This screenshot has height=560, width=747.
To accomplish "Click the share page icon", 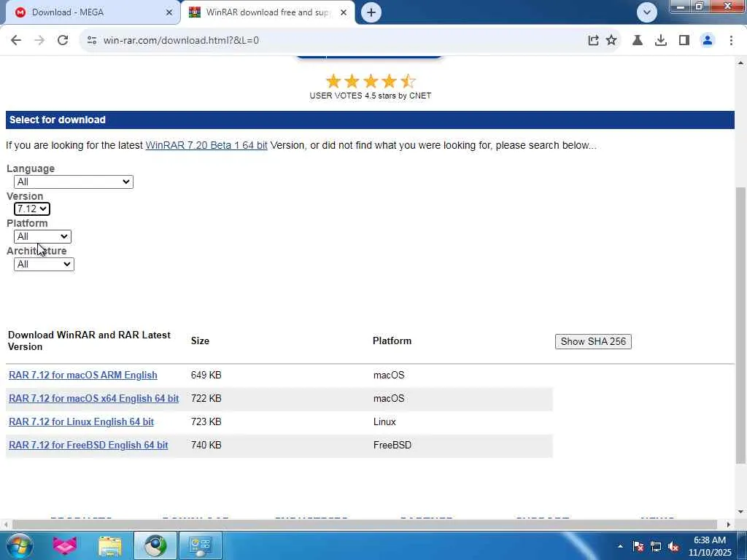I will [593, 41].
